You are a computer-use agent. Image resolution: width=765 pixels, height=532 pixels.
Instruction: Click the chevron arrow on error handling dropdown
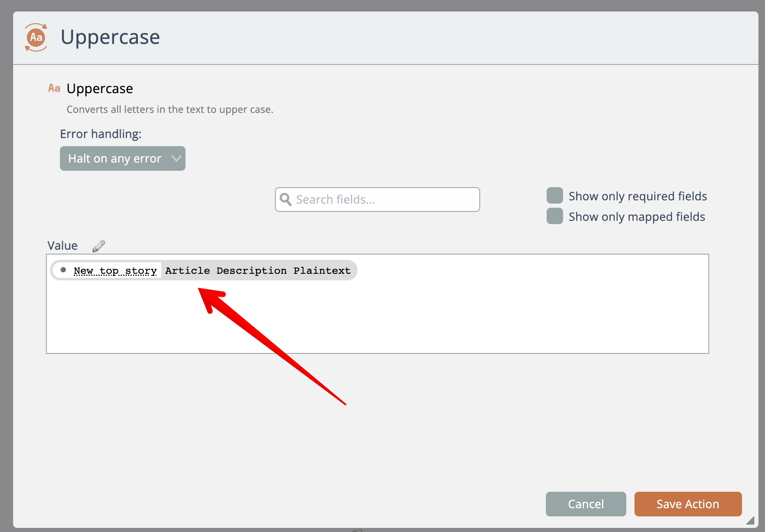(176, 158)
